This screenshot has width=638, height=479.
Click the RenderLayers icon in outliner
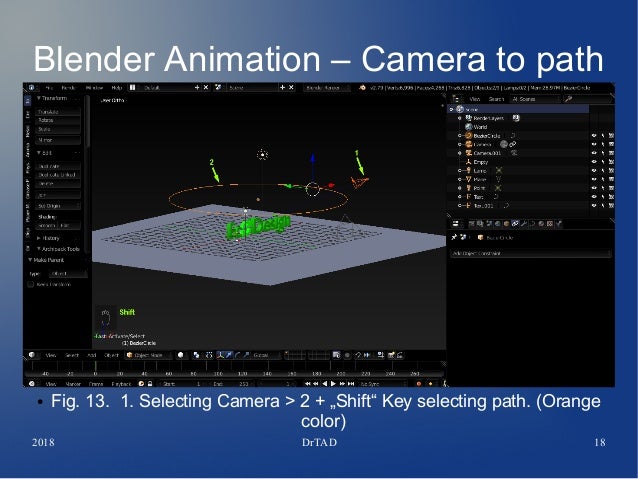(x=469, y=118)
